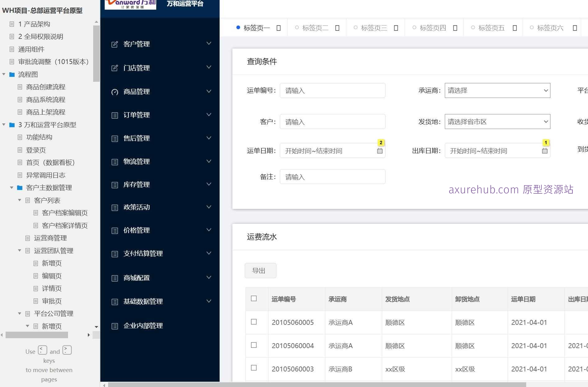This screenshot has height=387, width=588.
Task: Expand the 订单管理 menu chevron
Action: click(209, 115)
